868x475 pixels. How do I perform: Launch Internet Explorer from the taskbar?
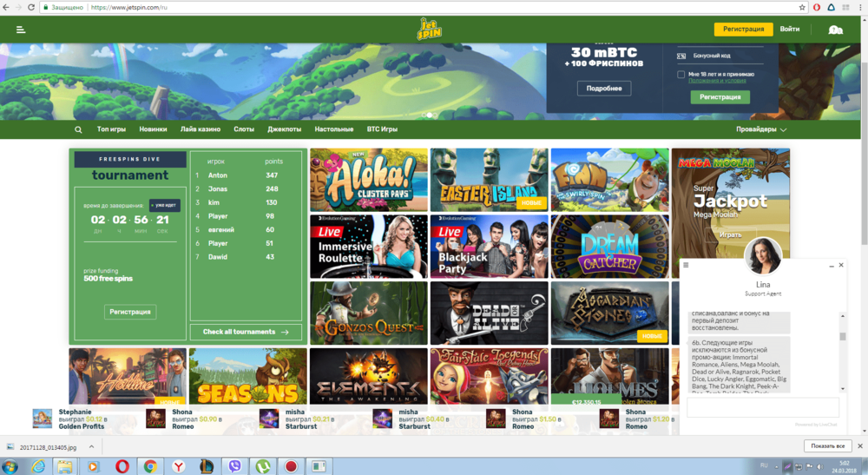[38, 466]
